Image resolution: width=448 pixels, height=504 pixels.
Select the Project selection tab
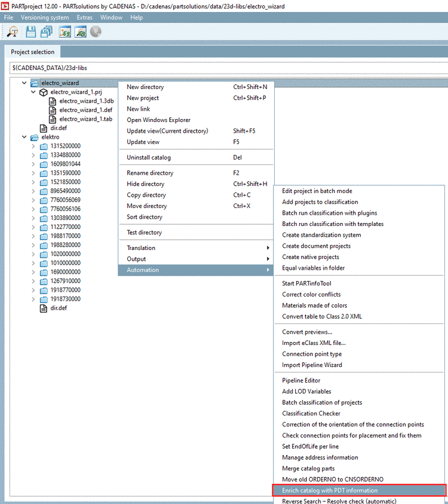click(32, 52)
